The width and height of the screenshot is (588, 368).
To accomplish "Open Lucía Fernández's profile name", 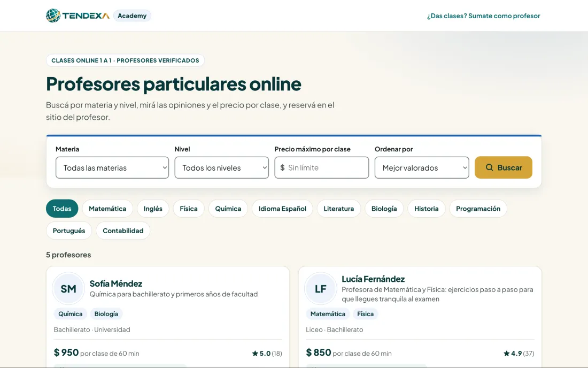I will [373, 279].
